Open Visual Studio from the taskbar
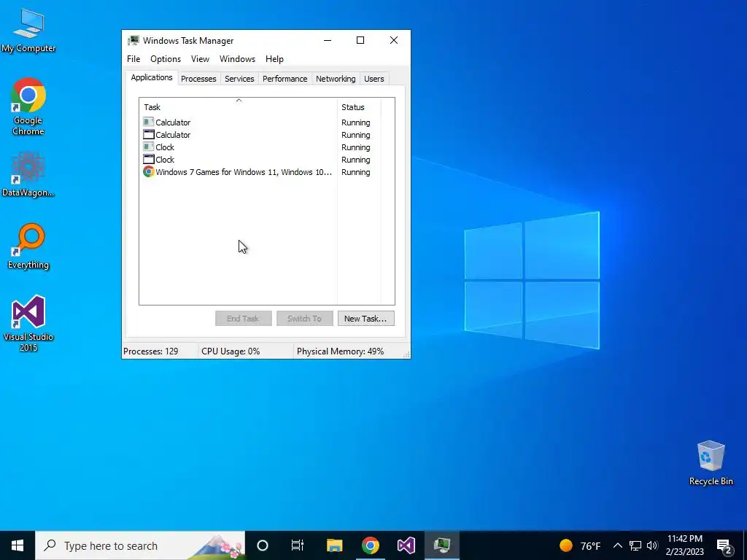This screenshot has width=747, height=560. [x=406, y=545]
